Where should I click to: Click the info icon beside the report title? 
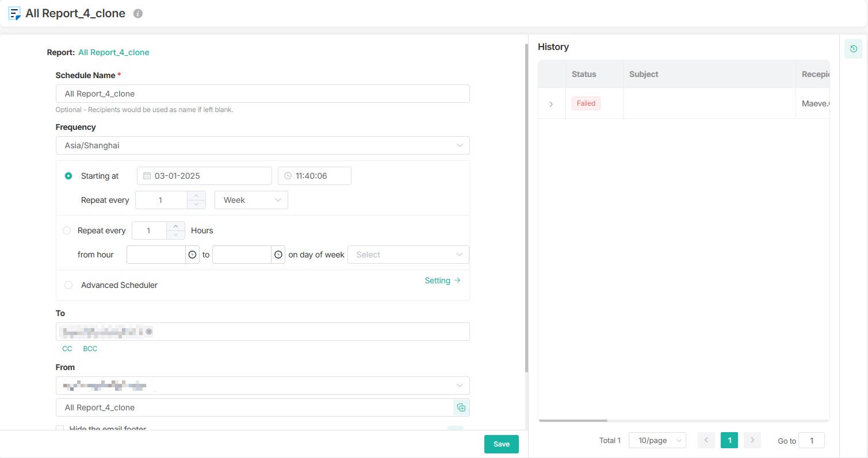pyautogui.click(x=137, y=13)
